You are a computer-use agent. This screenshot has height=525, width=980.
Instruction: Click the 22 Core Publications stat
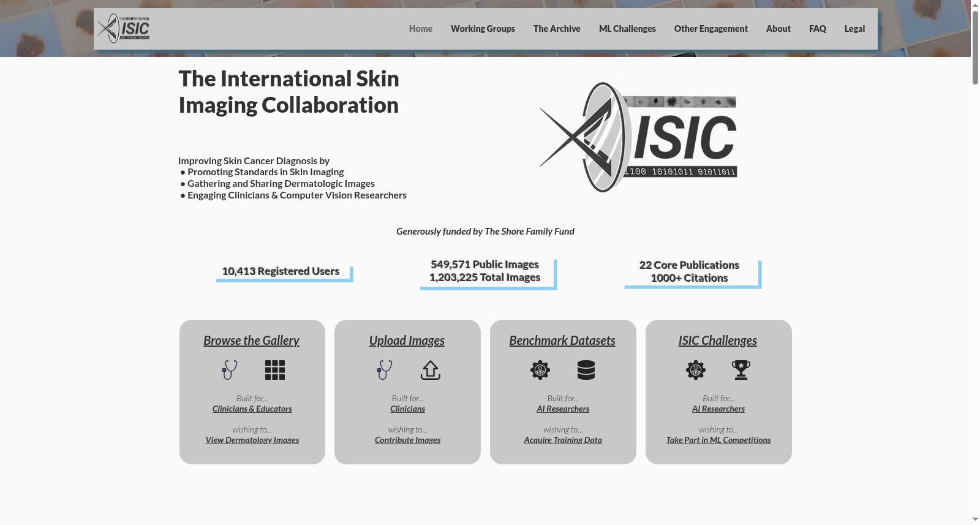coord(689,265)
